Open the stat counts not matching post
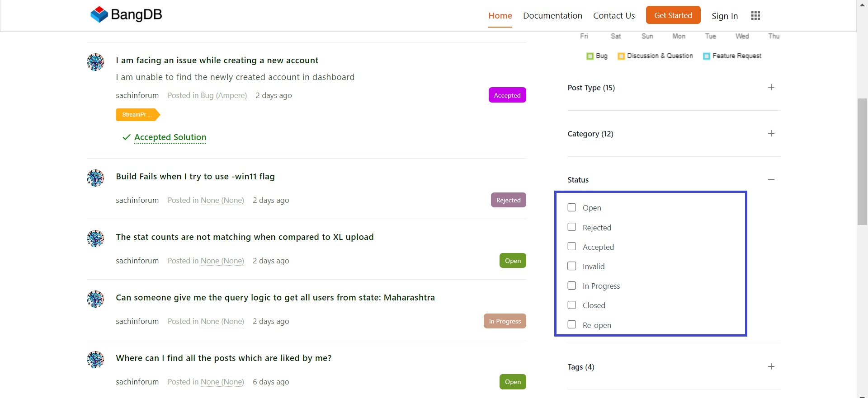The height and width of the screenshot is (398, 868). pos(245,237)
